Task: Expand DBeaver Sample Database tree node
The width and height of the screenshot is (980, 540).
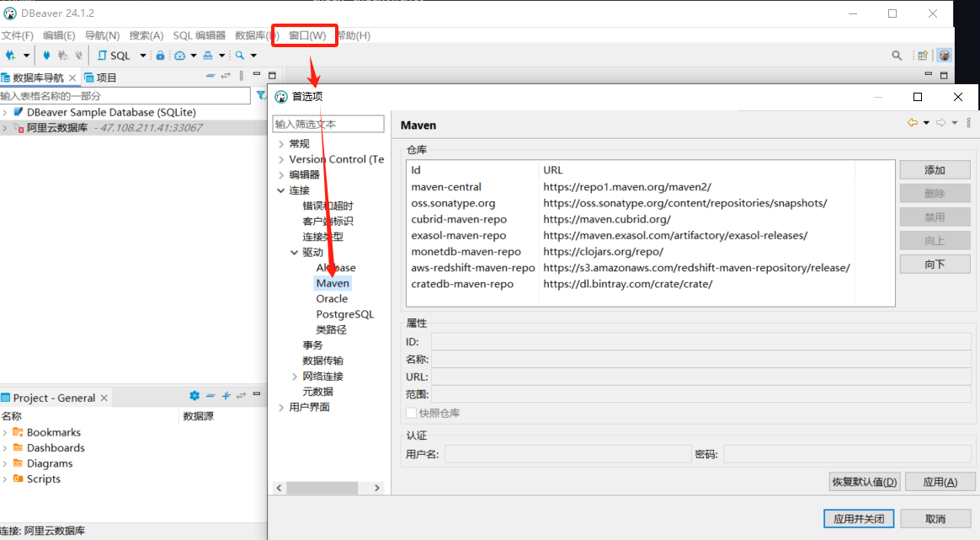Action: click(5, 113)
